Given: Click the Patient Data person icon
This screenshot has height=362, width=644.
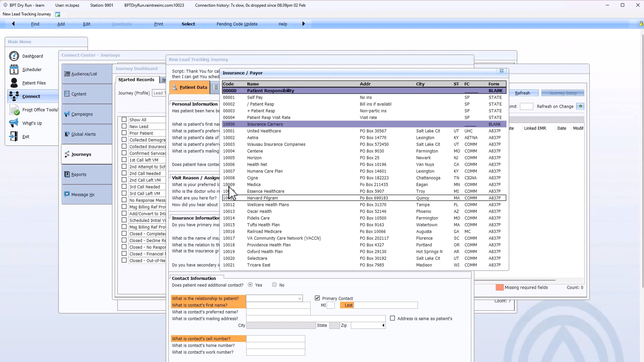Looking at the screenshot, I should click(175, 87).
